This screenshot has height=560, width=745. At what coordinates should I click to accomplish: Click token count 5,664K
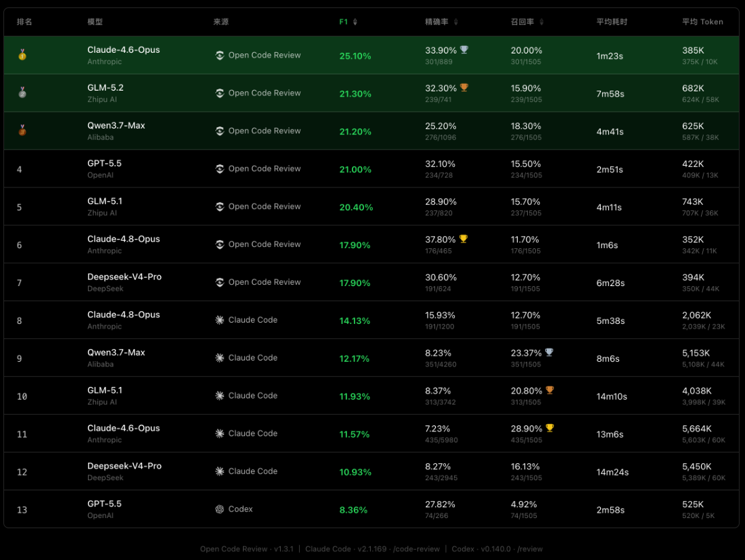697,429
